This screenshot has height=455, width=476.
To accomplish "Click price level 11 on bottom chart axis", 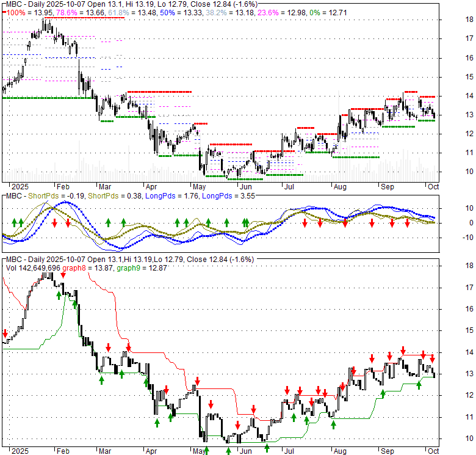I will click(469, 417).
